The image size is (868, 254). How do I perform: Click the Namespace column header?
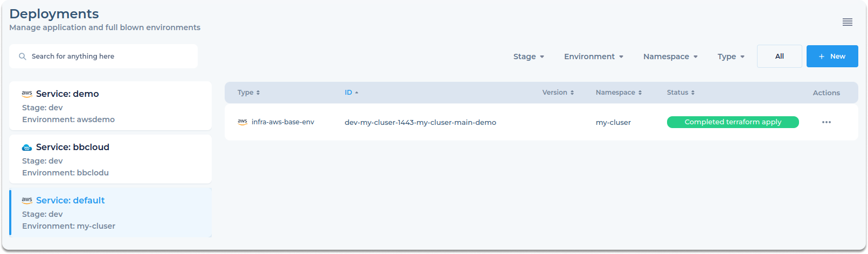(x=615, y=93)
